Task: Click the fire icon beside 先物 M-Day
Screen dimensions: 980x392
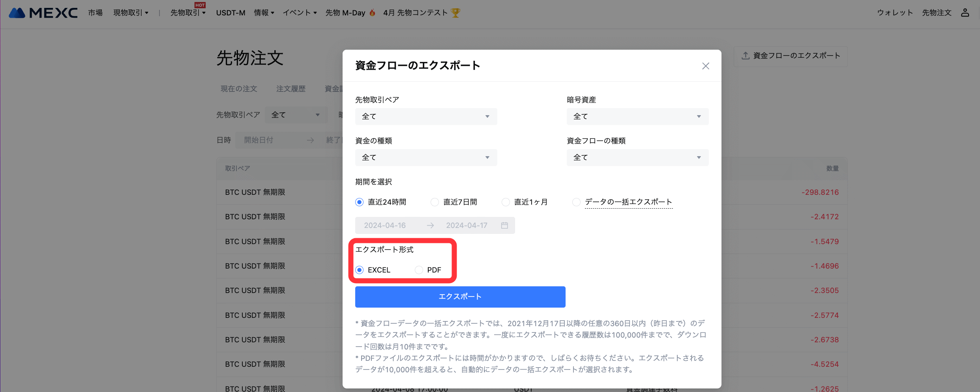Action: [372, 13]
